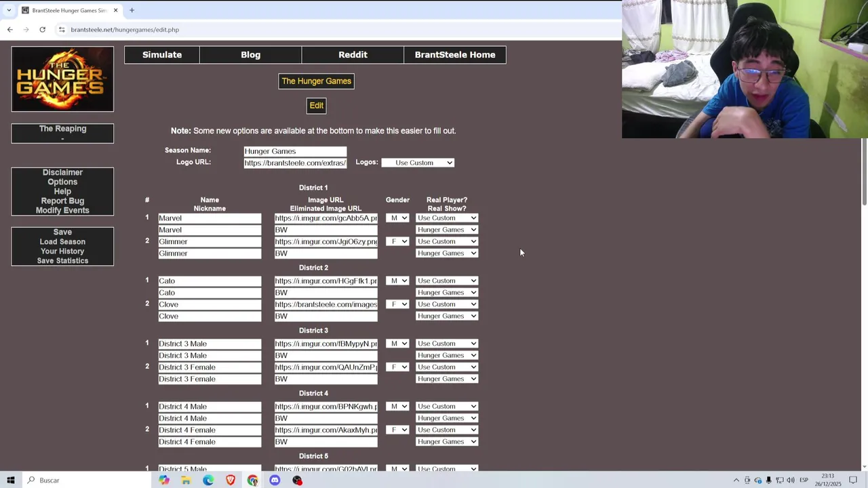
Task: Change Glimmer's gender dropdown
Action: [x=397, y=242]
